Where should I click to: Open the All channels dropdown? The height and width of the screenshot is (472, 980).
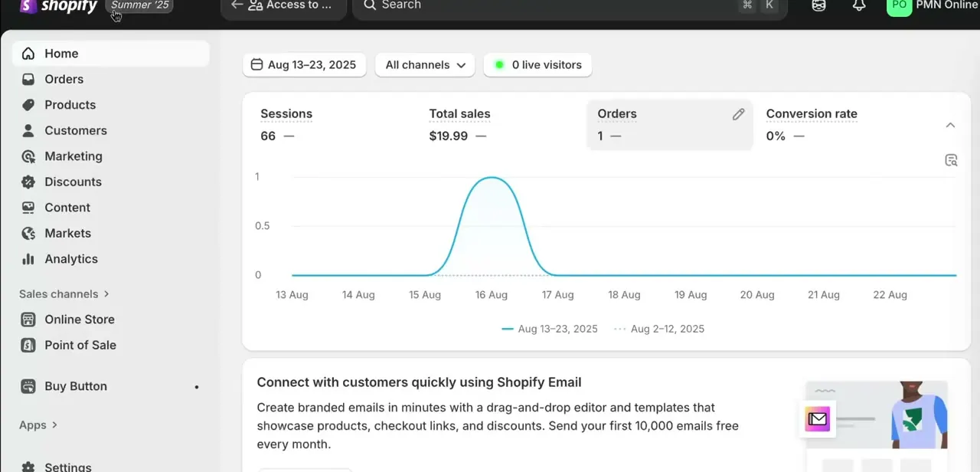tap(425, 65)
